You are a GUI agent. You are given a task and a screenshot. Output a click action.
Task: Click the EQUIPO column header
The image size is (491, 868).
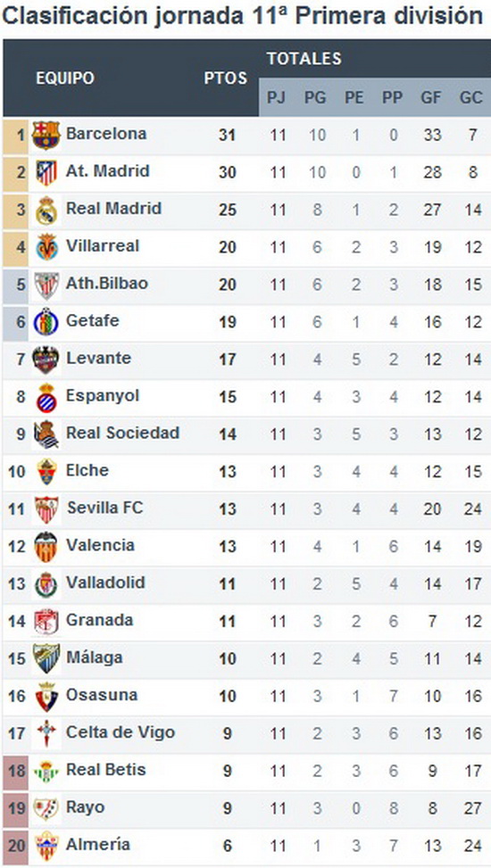(65, 78)
